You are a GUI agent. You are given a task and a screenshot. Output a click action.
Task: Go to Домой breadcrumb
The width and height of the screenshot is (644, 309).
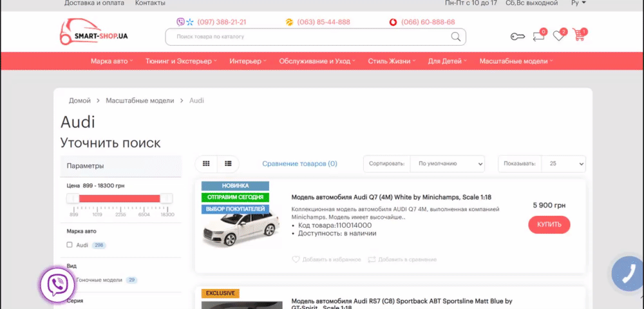[80, 100]
